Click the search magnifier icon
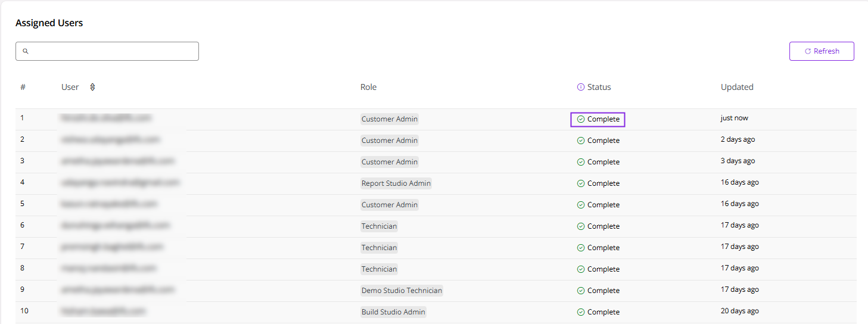868x324 pixels. [x=26, y=51]
